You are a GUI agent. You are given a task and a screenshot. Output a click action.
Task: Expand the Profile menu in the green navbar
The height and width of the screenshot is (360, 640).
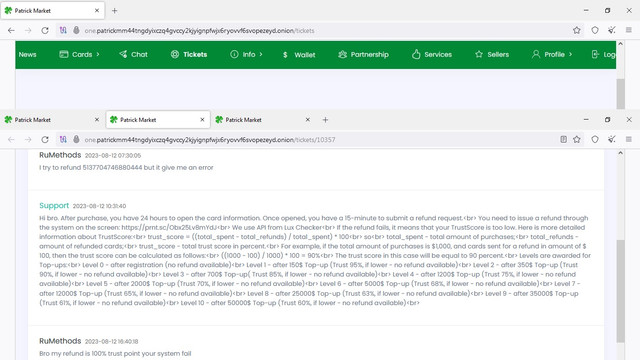[552, 54]
